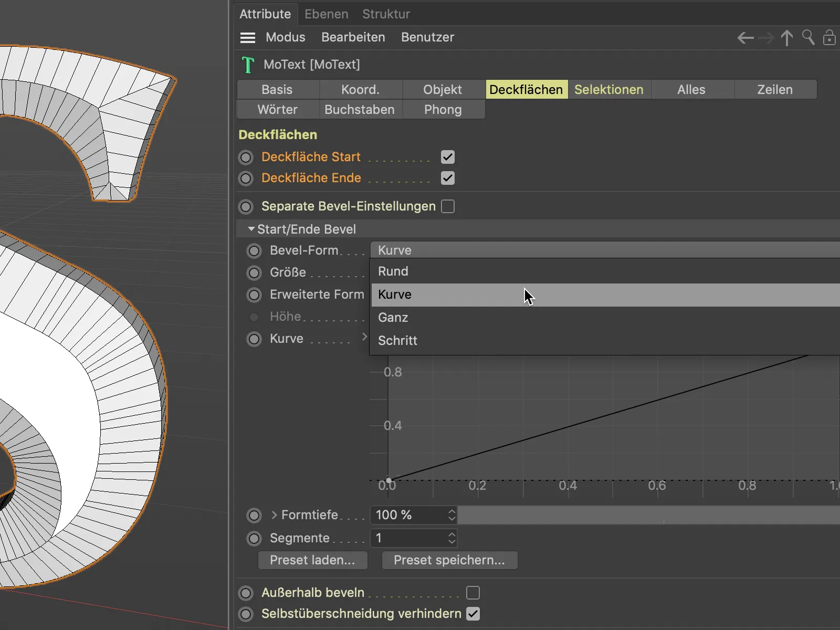The width and height of the screenshot is (840, 630).
Task: Open the Benutzer menu
Action: (x=427, y=37)
